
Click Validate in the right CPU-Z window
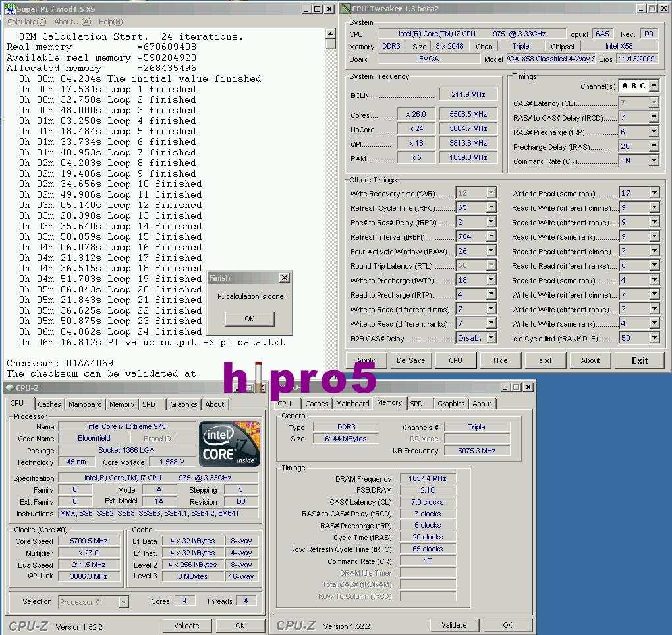point(454,625)
